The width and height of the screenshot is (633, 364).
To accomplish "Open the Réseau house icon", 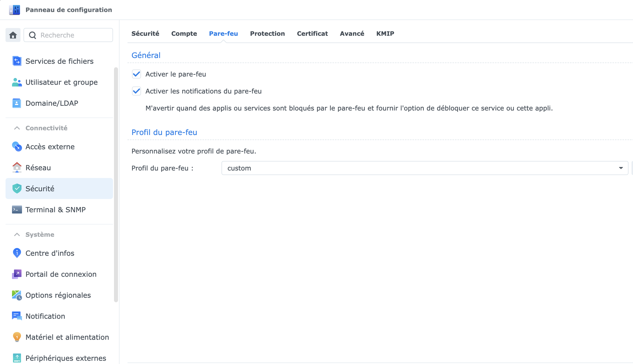I will click(17, 168).
